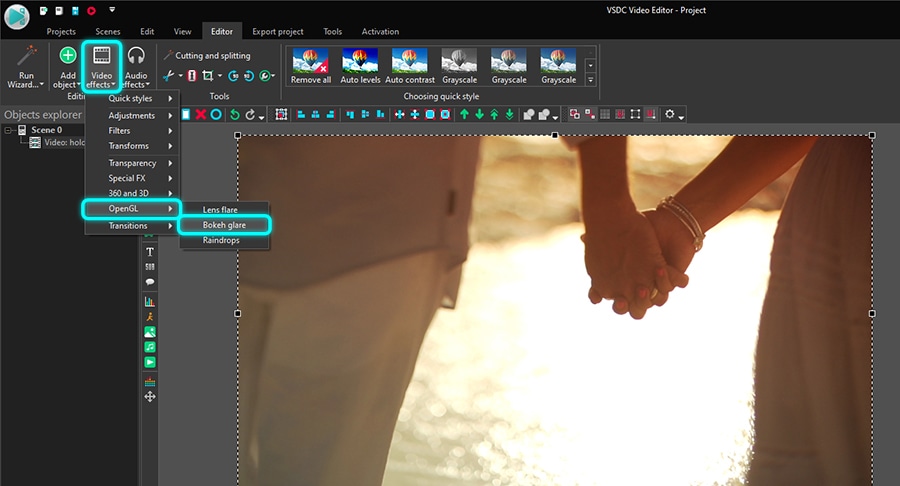
Task: Toggle the grid display icon
Action: 604,114
